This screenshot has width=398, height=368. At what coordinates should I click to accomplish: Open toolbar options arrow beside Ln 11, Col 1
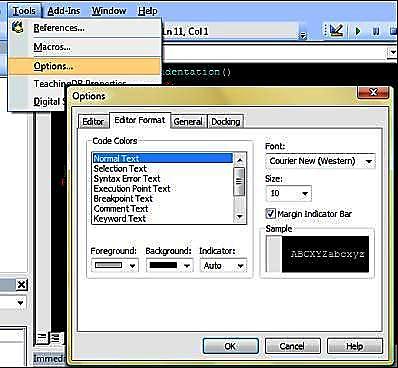coord(303,35)
